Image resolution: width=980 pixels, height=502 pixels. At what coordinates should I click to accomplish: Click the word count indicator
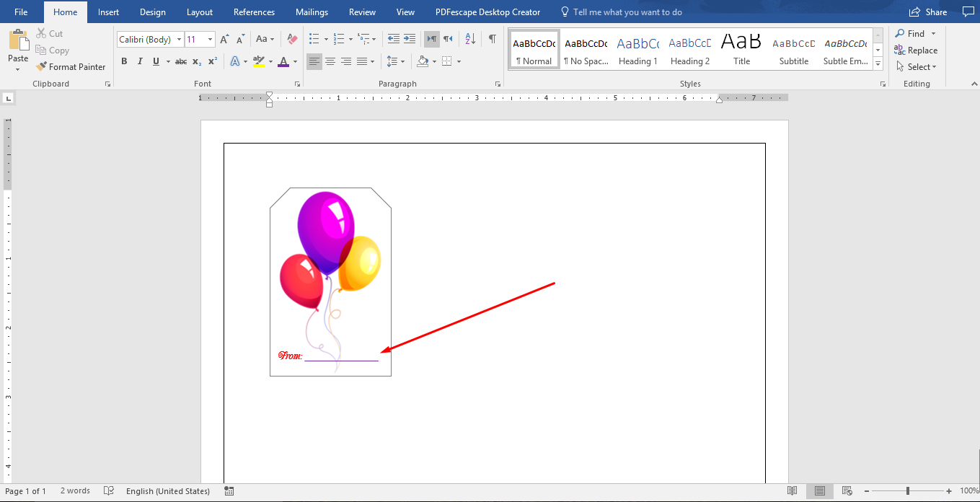coord(74,490)
